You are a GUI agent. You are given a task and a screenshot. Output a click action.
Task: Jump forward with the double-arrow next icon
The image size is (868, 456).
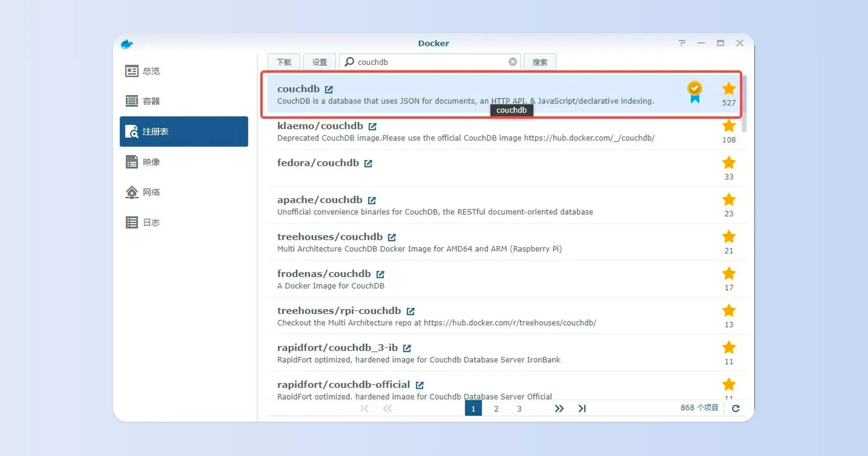559,409
